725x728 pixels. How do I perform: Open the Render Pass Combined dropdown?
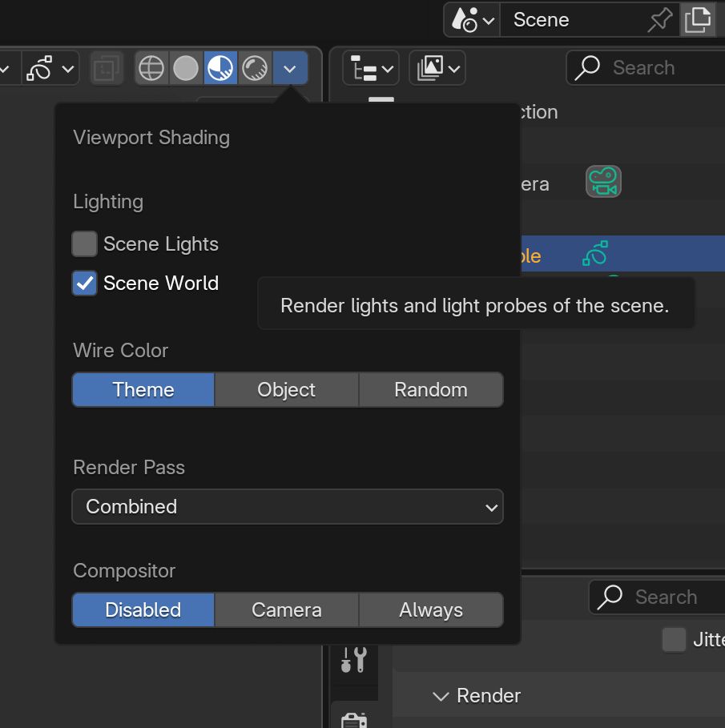click(x=288, y=506)
